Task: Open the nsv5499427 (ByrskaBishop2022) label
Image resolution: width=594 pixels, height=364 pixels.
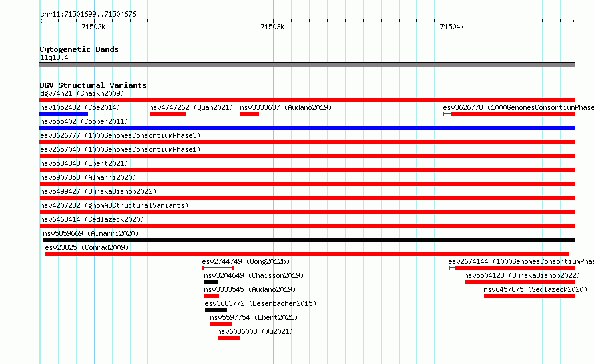Action: click(x=98, y=191)
